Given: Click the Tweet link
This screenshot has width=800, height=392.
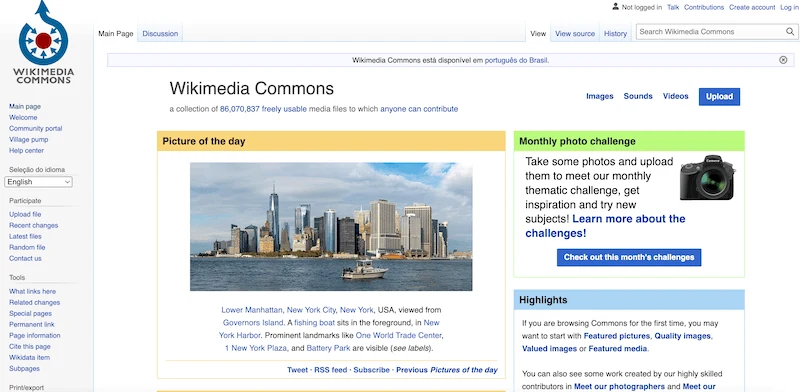Looking at the screenshot, I should [x=297, y=370].
